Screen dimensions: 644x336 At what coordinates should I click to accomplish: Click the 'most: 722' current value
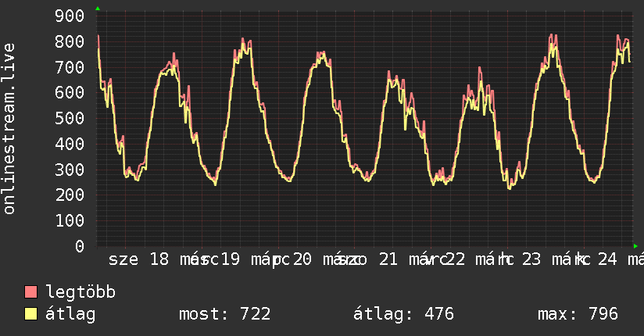click(x=225, y=314)
